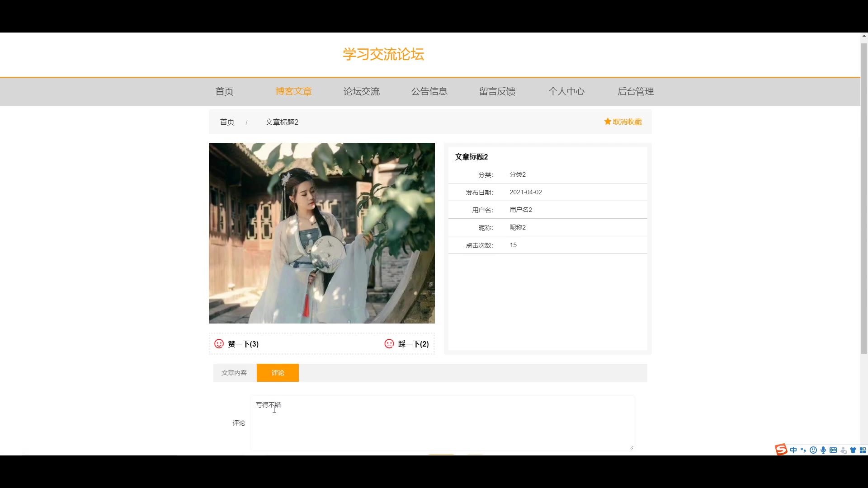Click the click count value 15
This screenshot has height=488, width=868.
513,245
